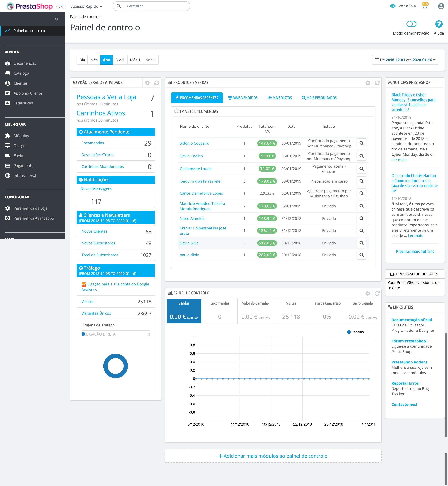
Task: View details magnifier for David Silva's order
Action: click(362, 243)
